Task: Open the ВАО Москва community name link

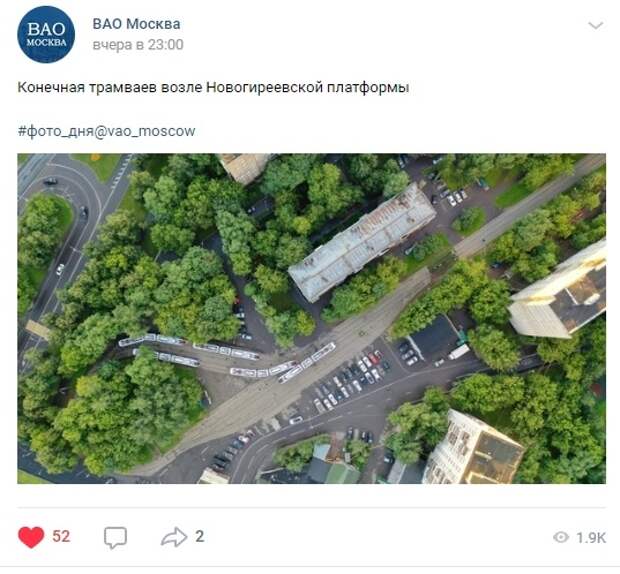Action: (x=136, y=24)
